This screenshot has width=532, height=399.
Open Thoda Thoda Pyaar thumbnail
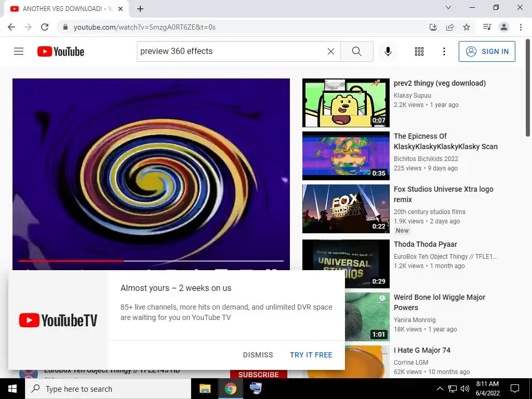[x=345, y=263]
